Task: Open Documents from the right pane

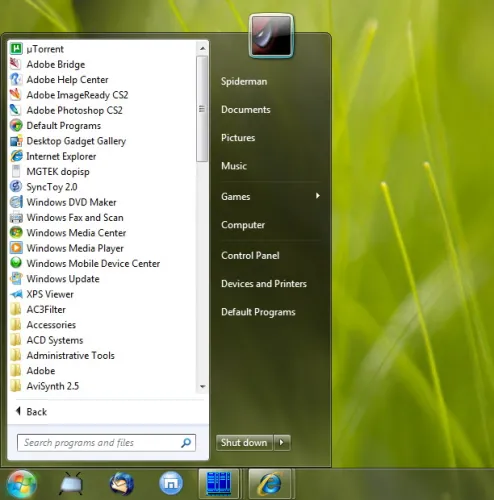Action: click(246, 110)
